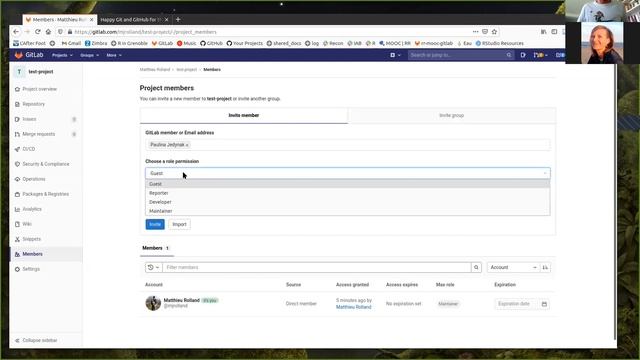Switch to Happy Git and GitHub tab

[x=131, y=20]
